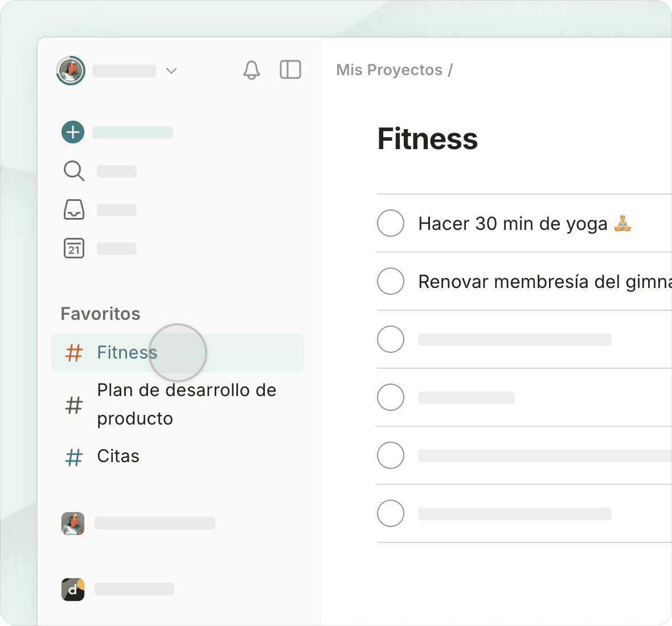Viewport: 672px width, 626px height.
Task: Open the calendar icon showing 21
Action: click(74, 248)
